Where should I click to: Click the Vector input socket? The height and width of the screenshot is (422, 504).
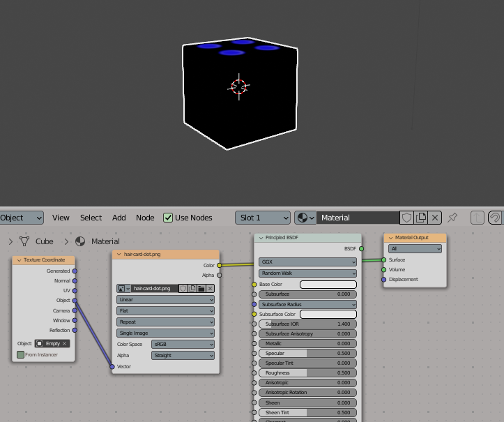pyautogui.click(x=112, y=367)
